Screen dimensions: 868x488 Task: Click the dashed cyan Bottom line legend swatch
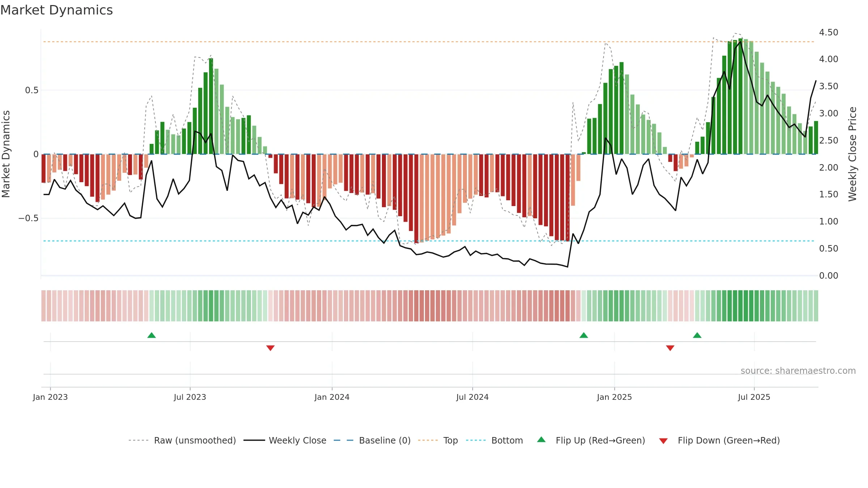(x=476, y=440)
